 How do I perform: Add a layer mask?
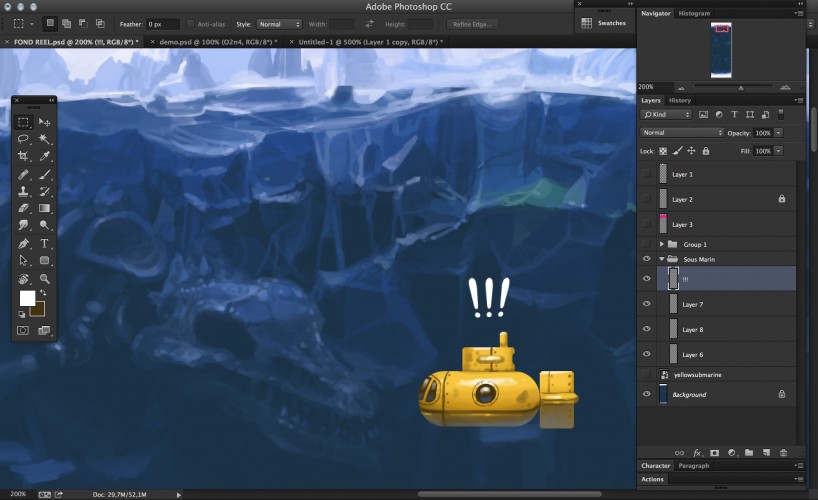point(714,453)
